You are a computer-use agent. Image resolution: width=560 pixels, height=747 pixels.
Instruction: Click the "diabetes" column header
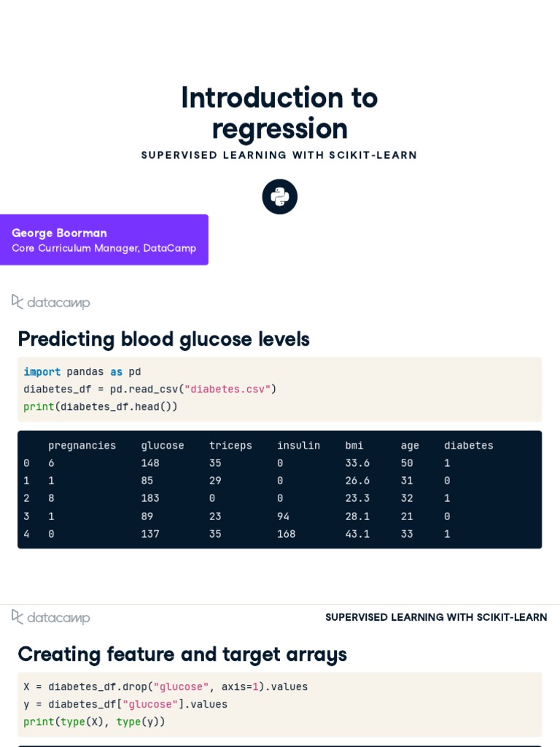(x=469, y=446)
